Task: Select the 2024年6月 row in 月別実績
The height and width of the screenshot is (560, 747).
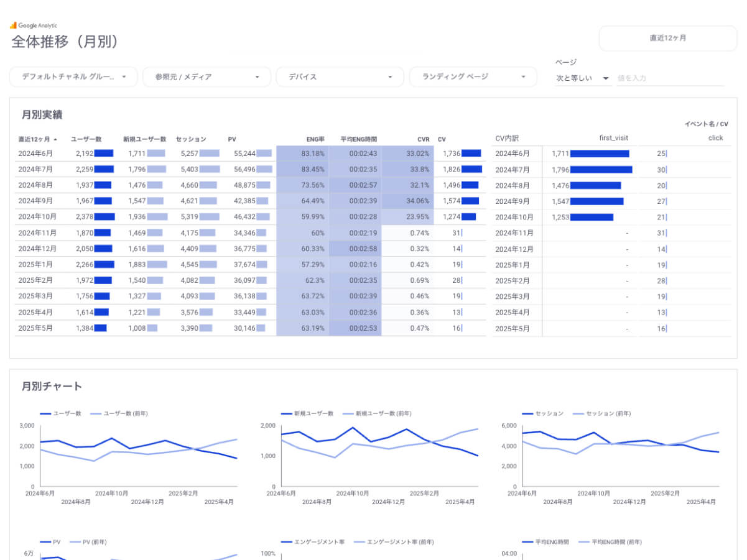Action: click(251, 154)
